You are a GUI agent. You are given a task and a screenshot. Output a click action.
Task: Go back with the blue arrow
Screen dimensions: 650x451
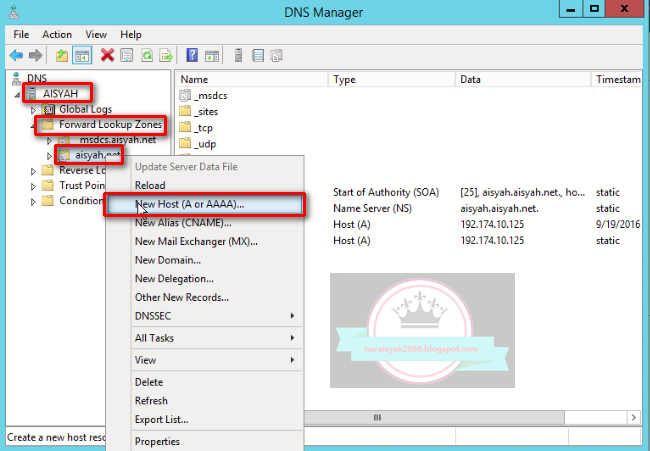coord(17,55)
